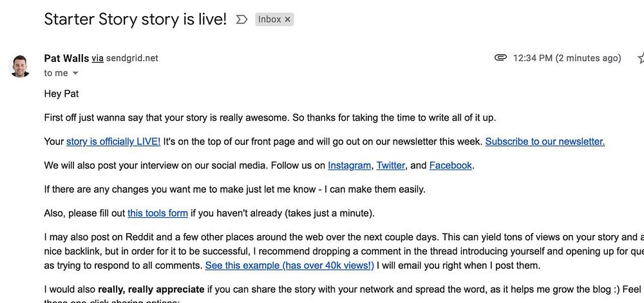Click the sender name Pat Walls
Image resolution: width=644 pixels, height=303 pixels.
(66, 58)
